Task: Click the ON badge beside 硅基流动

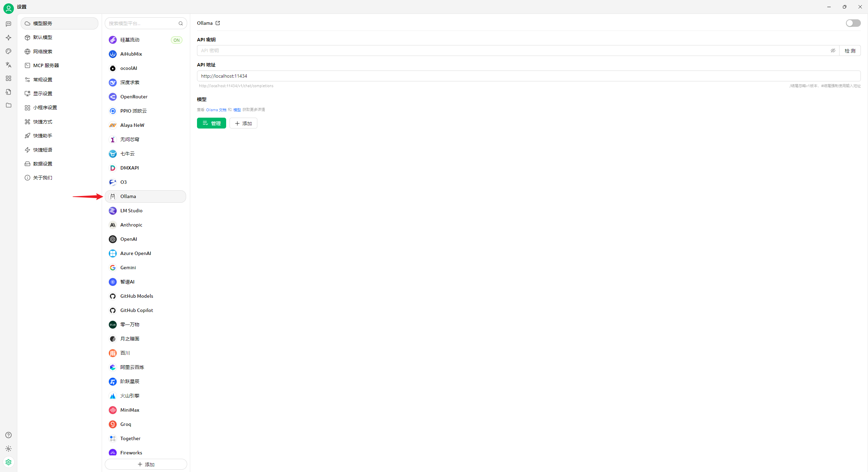Action: (176, 40)
